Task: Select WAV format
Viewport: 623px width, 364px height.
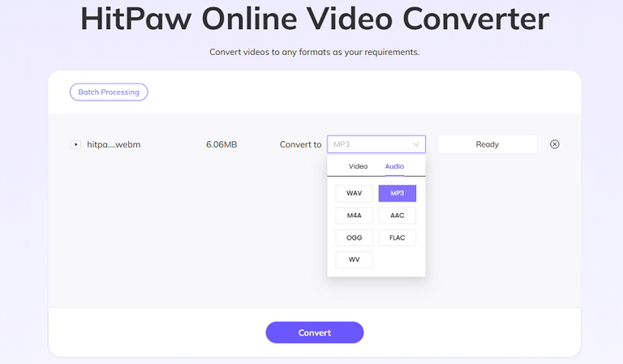Action: pyautogui.click(x=354, y=193)
